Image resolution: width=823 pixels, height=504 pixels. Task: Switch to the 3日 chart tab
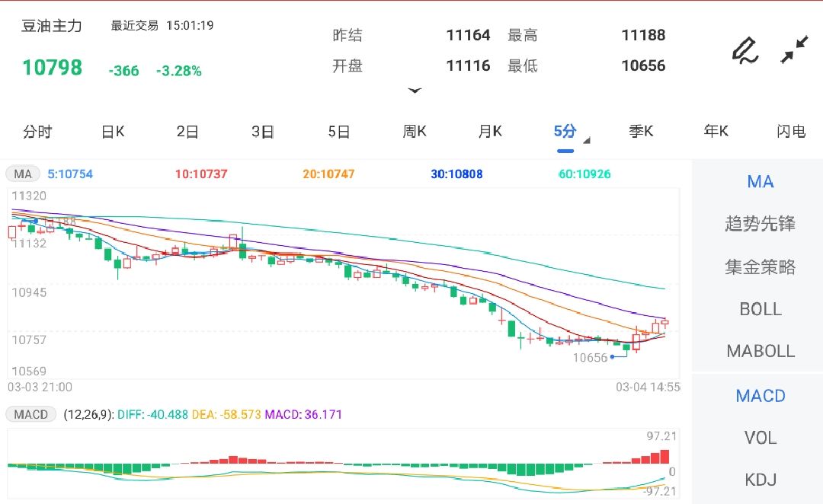tap(262, 131)
